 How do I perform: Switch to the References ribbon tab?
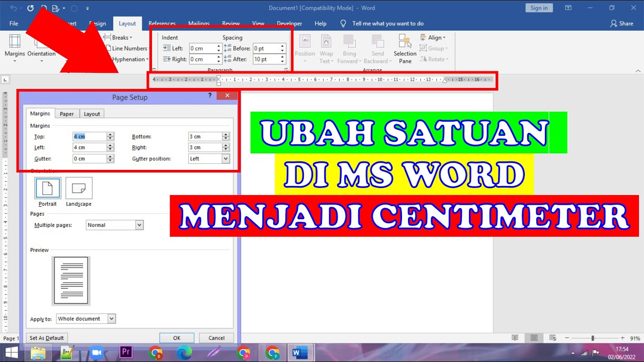162,24
